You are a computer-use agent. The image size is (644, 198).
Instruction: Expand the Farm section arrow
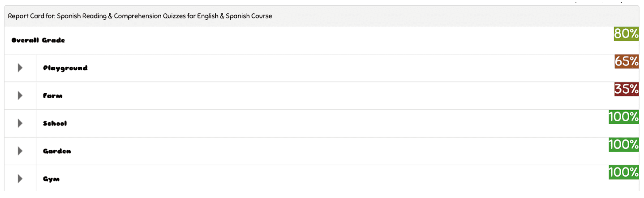tap(20, 95)
